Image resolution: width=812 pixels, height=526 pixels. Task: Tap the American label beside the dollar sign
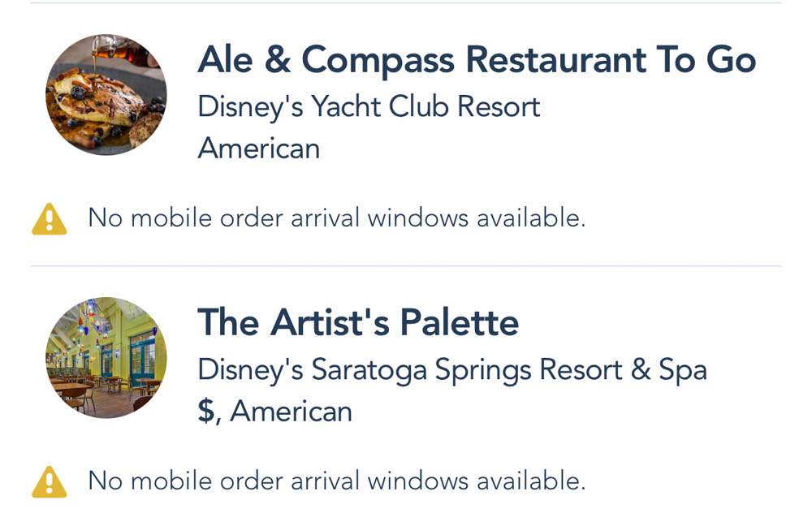point(291,412)
